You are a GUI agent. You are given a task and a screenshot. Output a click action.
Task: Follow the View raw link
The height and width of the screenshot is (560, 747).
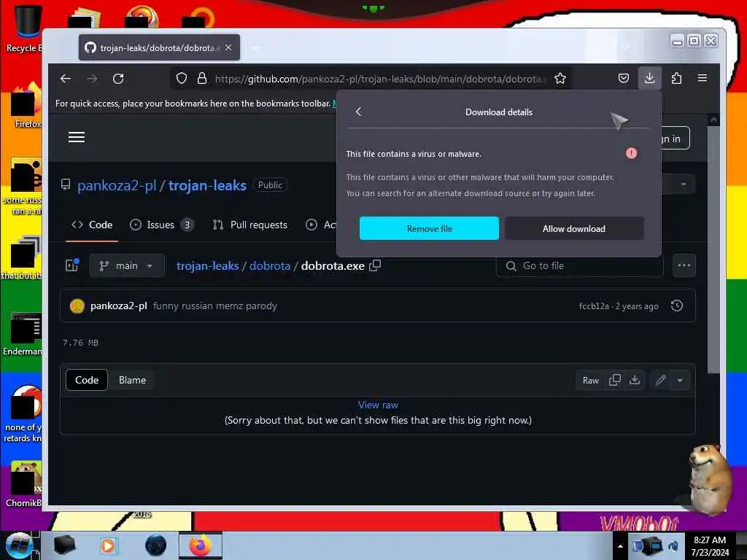point(379,405)
